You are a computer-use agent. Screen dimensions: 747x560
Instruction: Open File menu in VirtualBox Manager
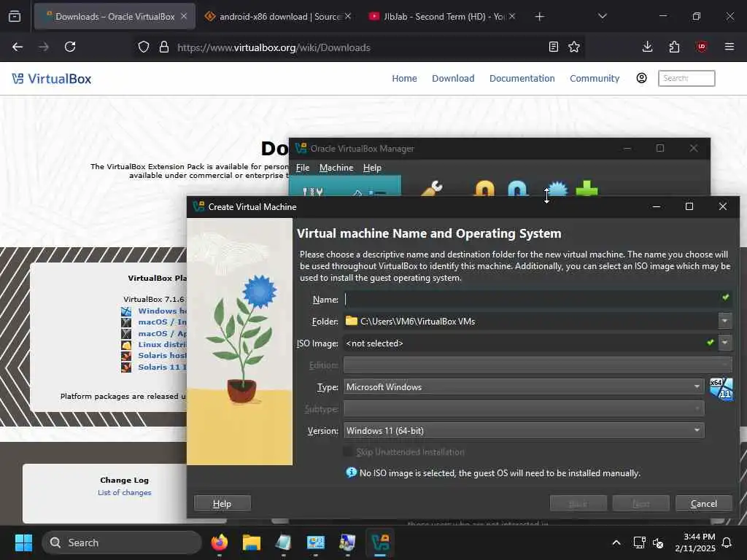pyautogui.click(x=303, y=168)
